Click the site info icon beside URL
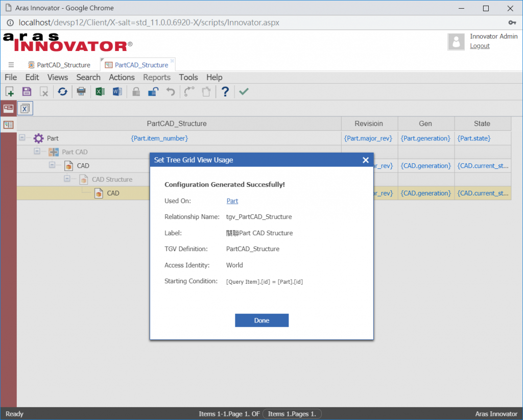 (x=10, y=22)
